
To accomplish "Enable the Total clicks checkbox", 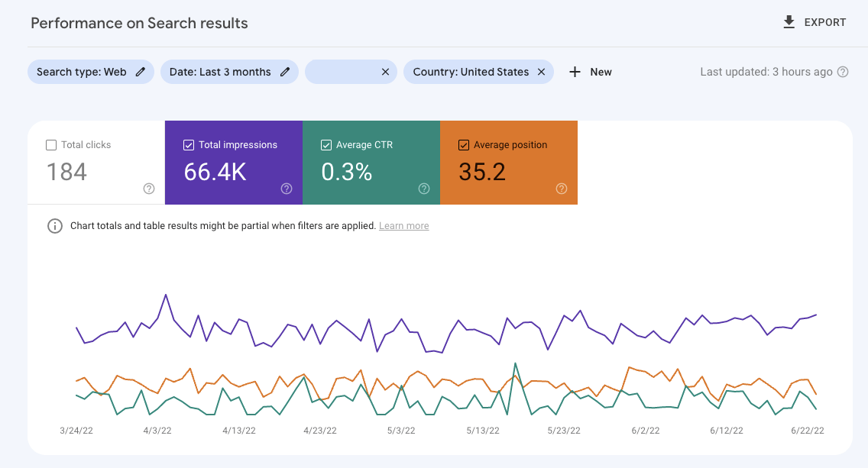I will point(51,144).
